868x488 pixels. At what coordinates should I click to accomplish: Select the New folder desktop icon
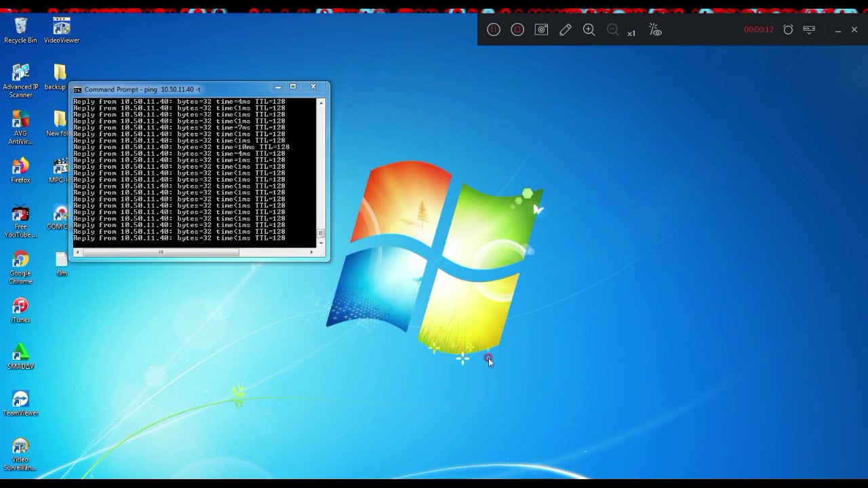(x=58, y=124)
